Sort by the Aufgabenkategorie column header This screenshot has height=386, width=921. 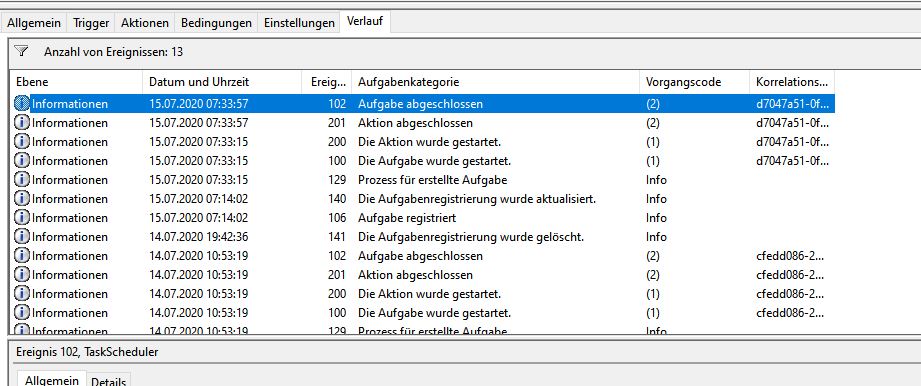[x=495, y=82]
